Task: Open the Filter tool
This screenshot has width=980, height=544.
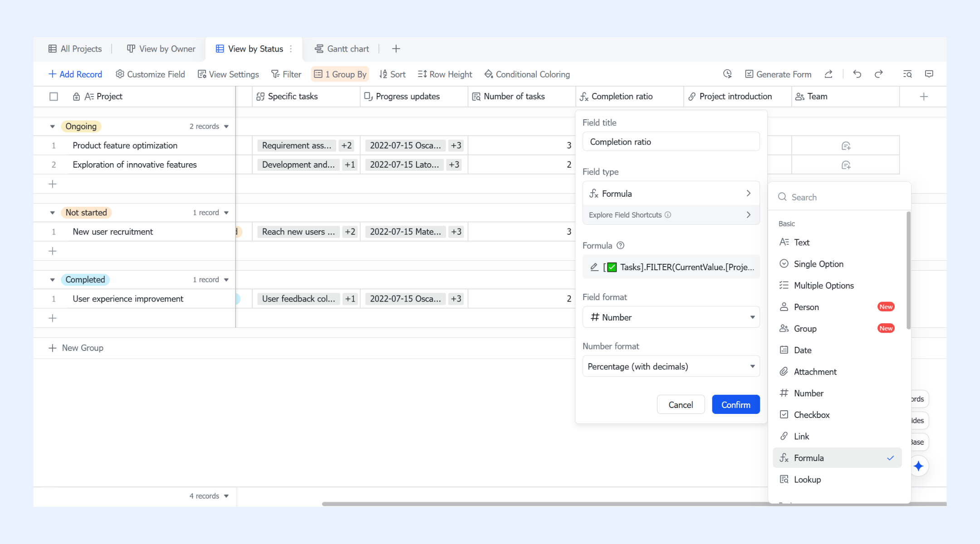Action: tap(286, 74)
